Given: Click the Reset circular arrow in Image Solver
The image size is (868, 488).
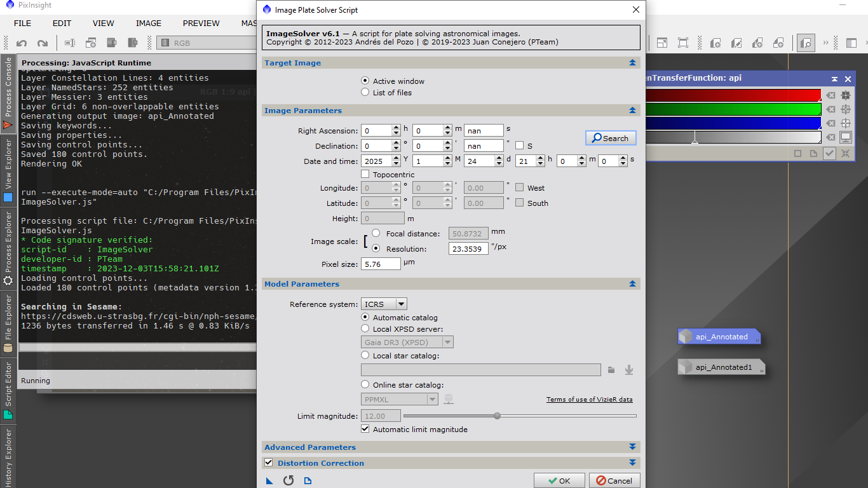Looking at the screenshot, I should pos(288,481).
